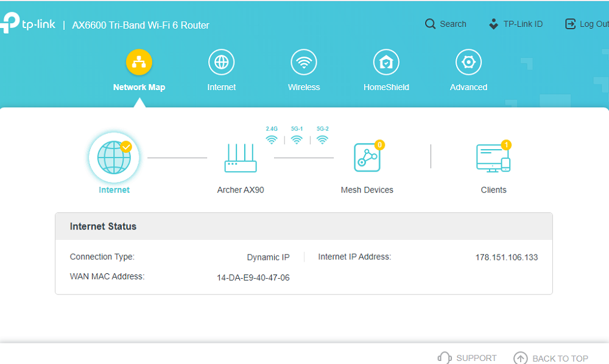Click the MAC address 14-DA-E9-40-47-06
This screenshot has height=364, width=609.
253,278
